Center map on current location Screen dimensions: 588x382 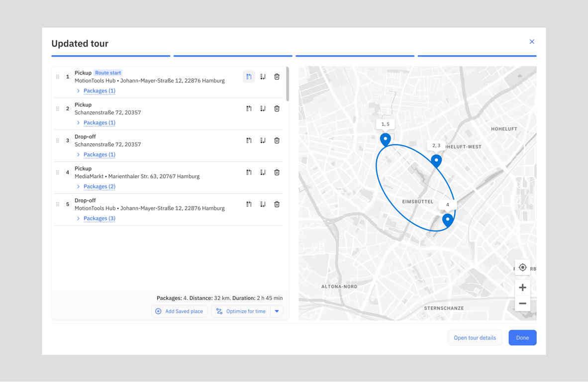[522, 267]
